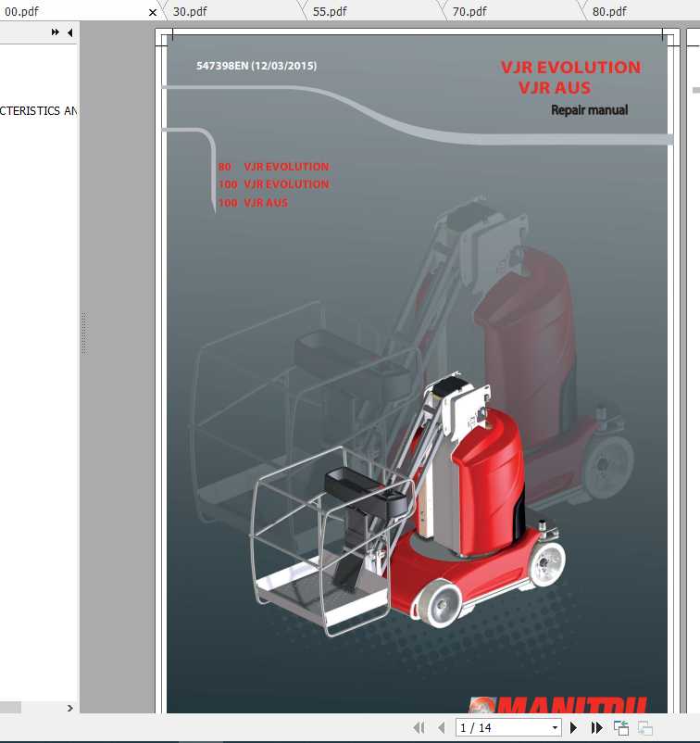
Task: Click the sidebar horizontal scrollbar right arrow
Action: (69, 708)
